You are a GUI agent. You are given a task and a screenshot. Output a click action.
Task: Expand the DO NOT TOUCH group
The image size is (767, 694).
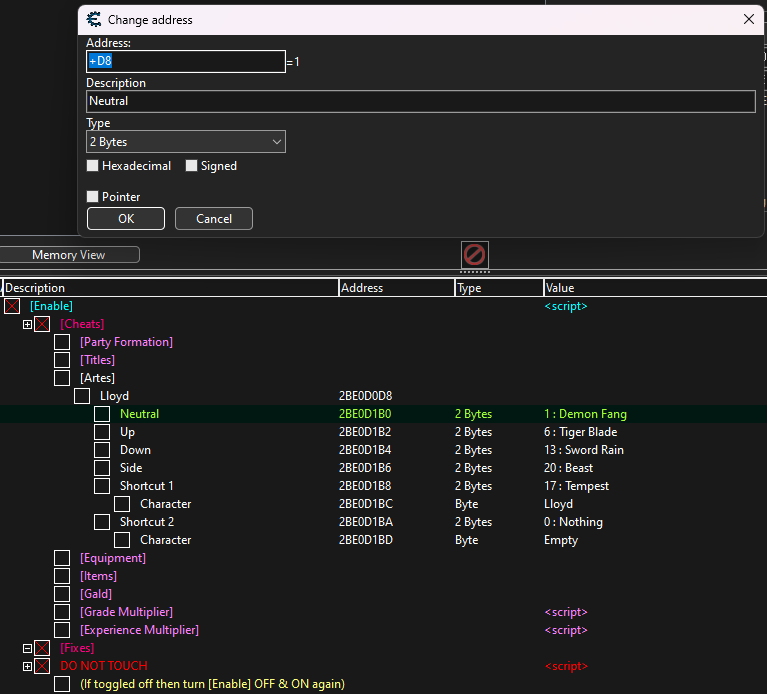pyautogui.click(x=27, y=667)
